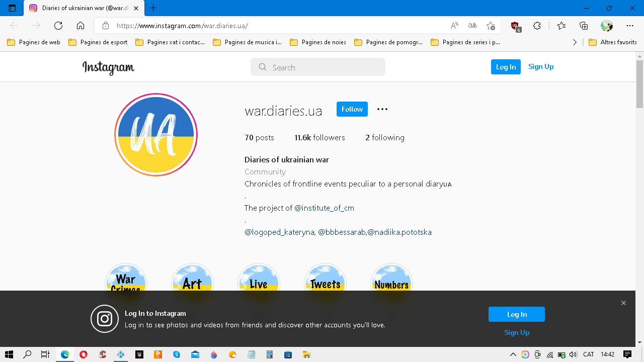
Task: View the 2 following list
Action: click(x=385, y=137)
